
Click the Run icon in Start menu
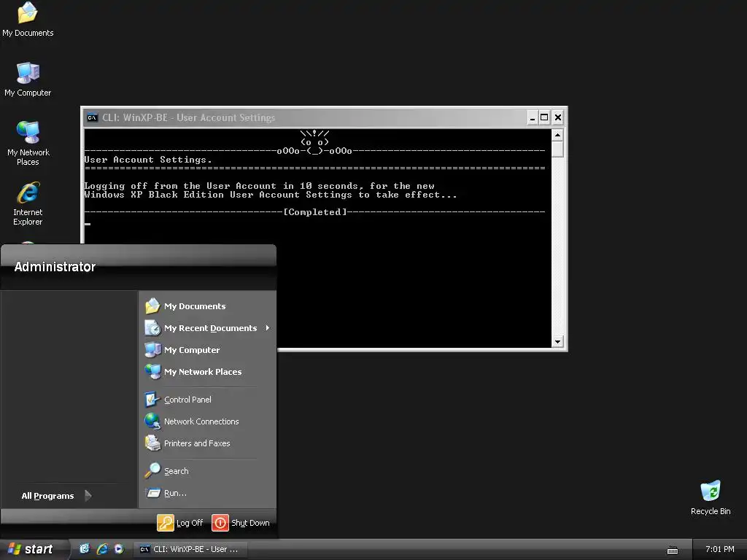(152, 492)
